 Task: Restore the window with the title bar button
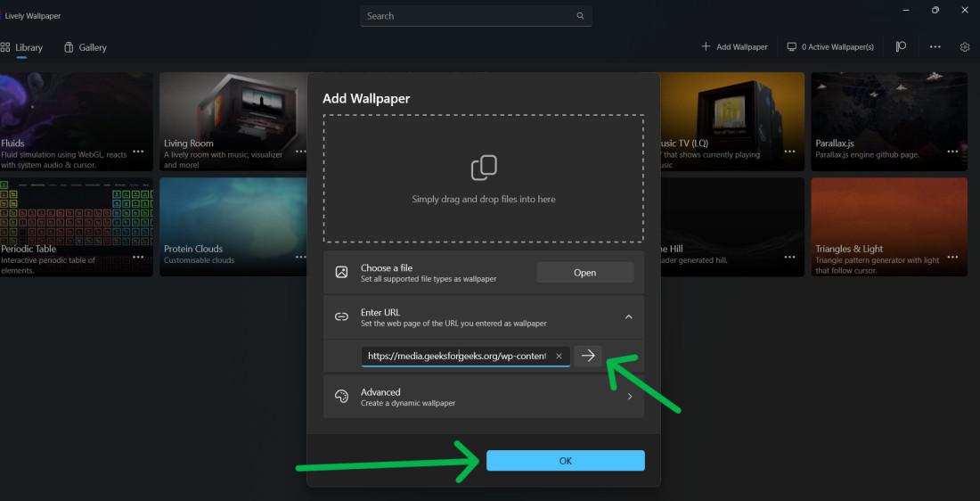(x=935, y=10)
